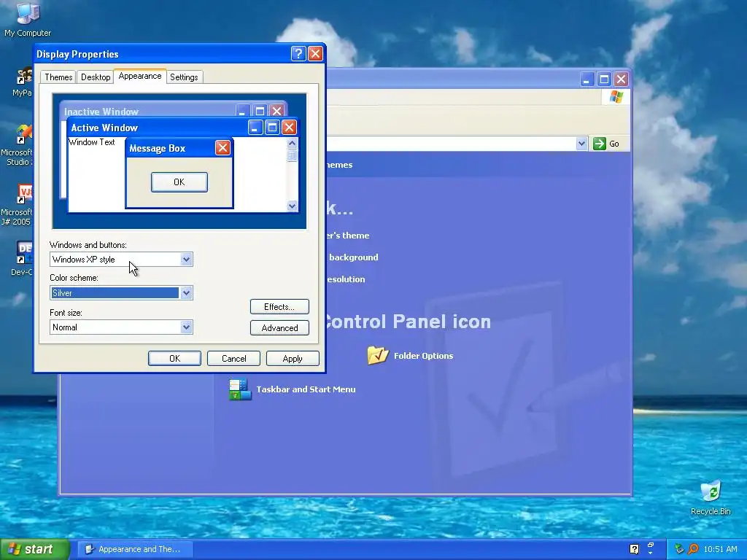Click the Windows flag logo in Control Panel window
Screen dimensions: 747x560
616,97
